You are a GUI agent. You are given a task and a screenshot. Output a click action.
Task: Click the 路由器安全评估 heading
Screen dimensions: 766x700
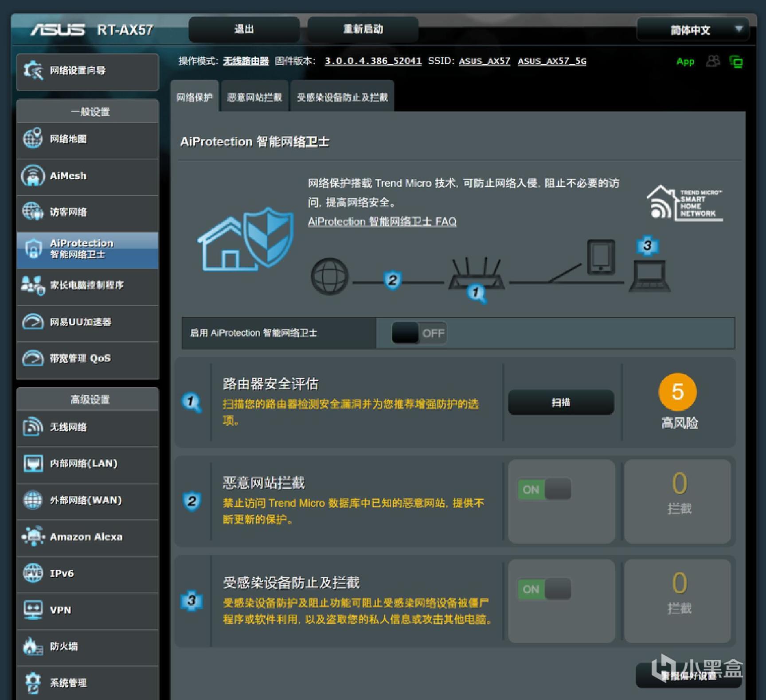tap(270, 384)
